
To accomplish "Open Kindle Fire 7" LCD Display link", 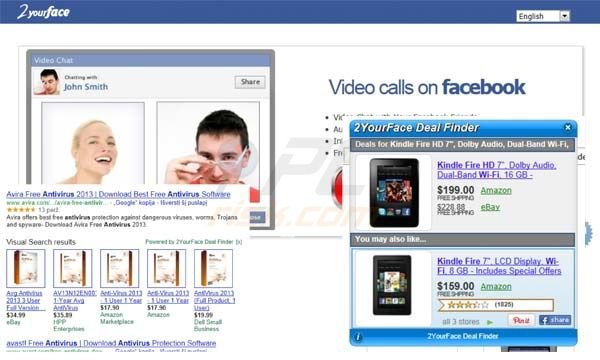I will [x=499, y=266].
